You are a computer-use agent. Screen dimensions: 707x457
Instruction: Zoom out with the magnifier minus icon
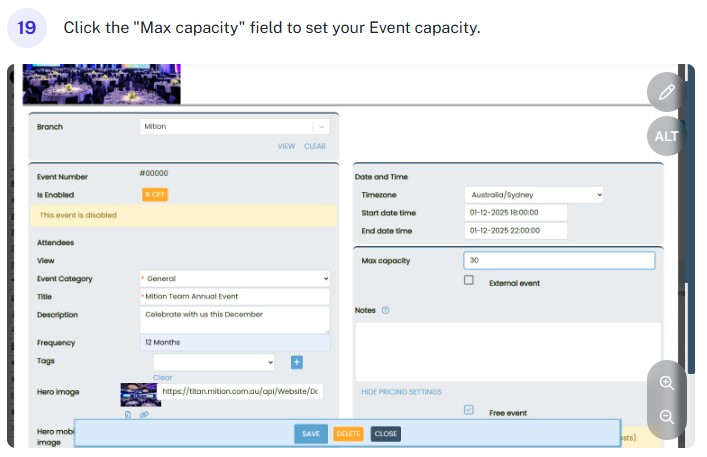coord(667,417)
